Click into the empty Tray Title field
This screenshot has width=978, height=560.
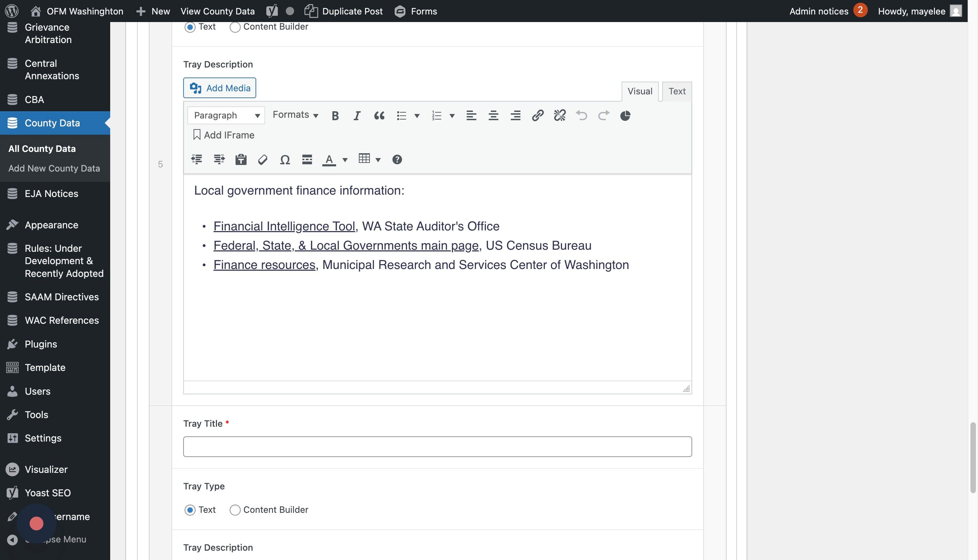[x=437, y=447]
